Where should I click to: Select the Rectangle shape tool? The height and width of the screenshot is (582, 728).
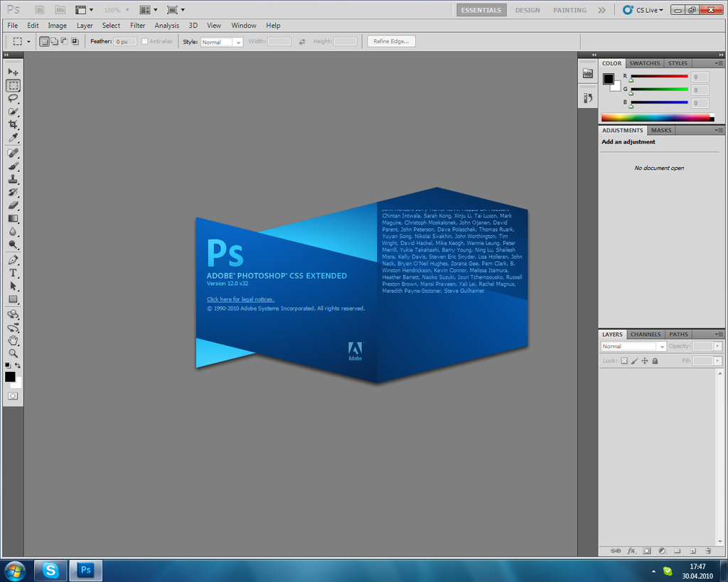[x=13, y=299]
